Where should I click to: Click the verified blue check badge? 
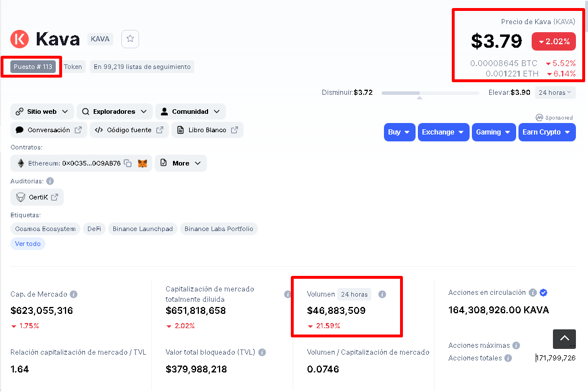tap(543, 293)
